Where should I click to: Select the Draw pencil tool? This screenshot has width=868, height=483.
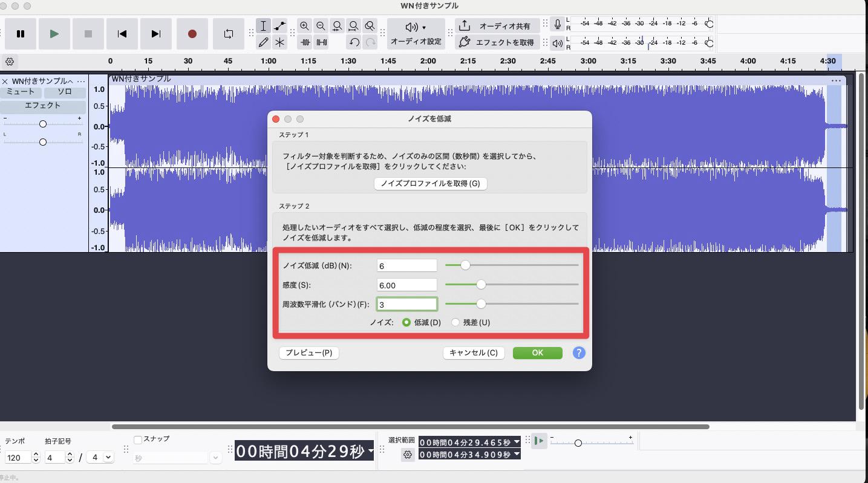pyautogui.click(x=263, y=42)
